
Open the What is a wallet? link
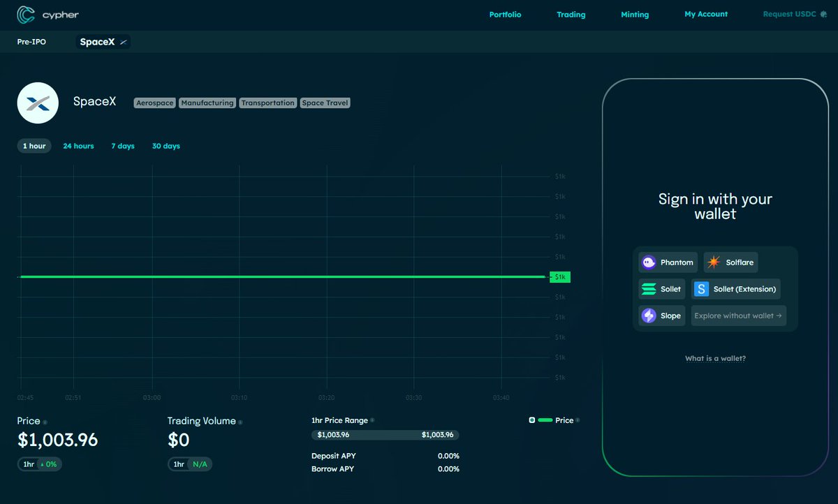pyautogui.click(x=715, y=358)
